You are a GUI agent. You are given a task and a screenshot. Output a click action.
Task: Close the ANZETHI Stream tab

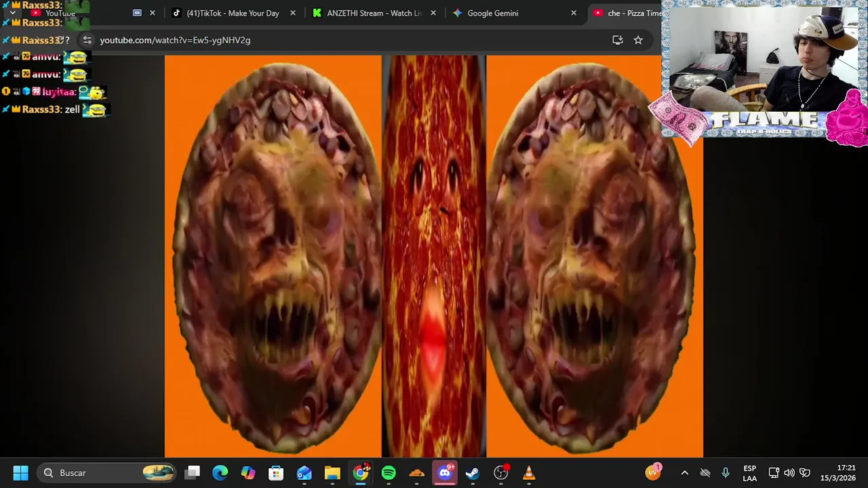tap(433, 13)
